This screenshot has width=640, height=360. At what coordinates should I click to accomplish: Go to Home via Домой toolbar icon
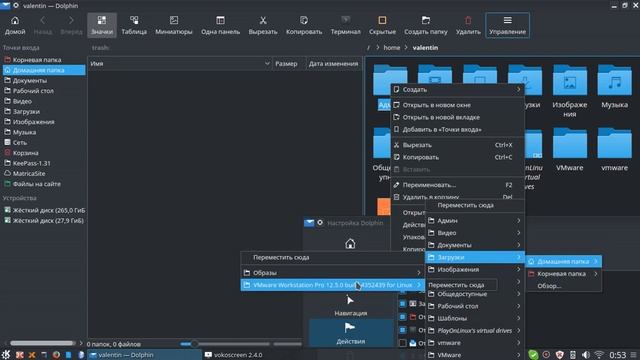15,25
